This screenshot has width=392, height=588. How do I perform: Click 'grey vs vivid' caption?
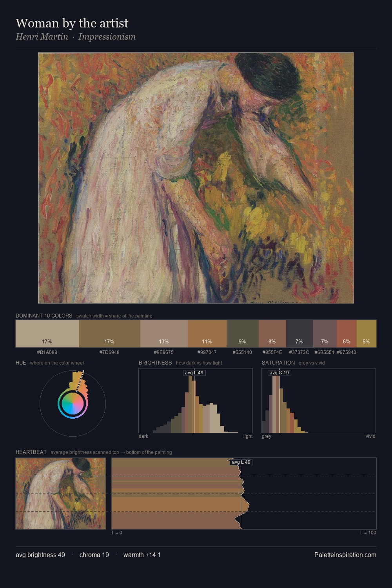click(x=312, y=363)
